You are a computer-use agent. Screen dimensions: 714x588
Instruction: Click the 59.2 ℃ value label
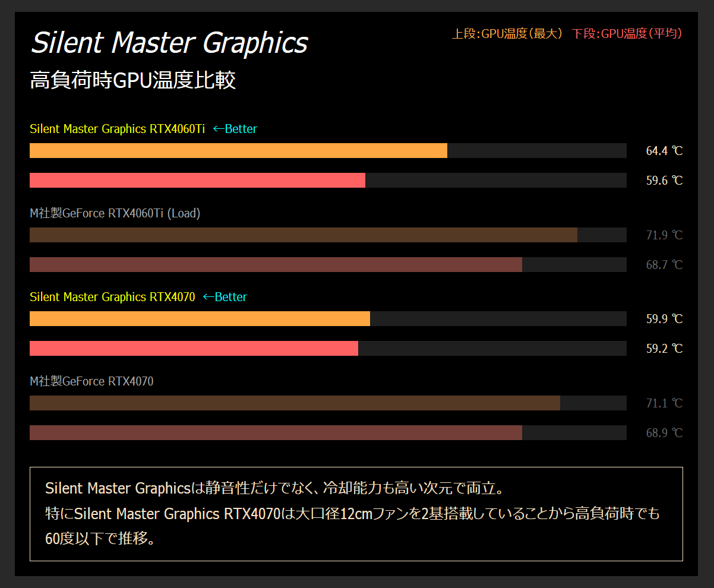pyautogui.click(x=664, y=349)
